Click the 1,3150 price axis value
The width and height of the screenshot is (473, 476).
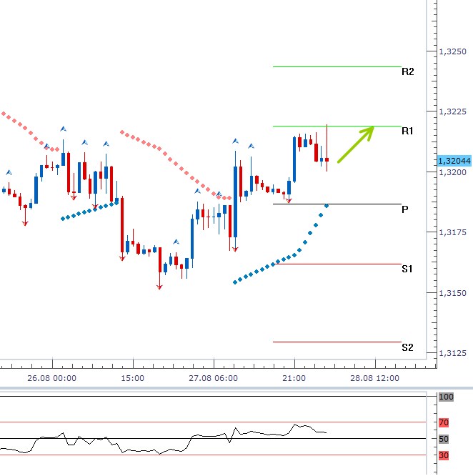point(452,293)
